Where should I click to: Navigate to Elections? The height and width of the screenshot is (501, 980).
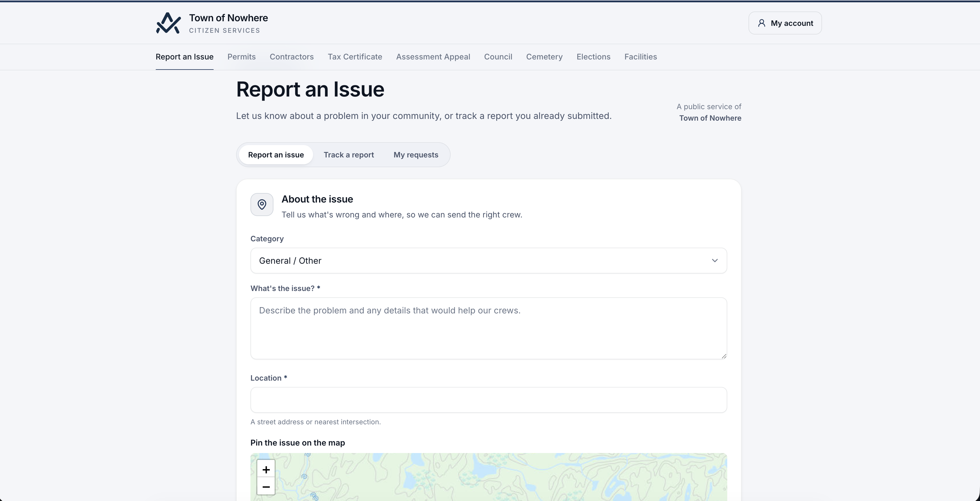pyautogui.click(x=593, y=57)
